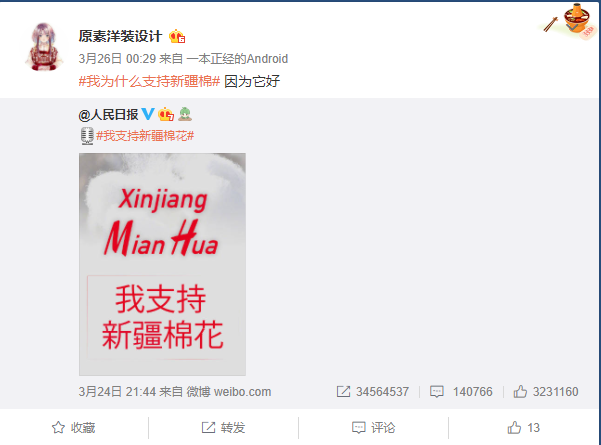
Task: Click the green character badge after 人民日报
Action: (x=185, y=114)
